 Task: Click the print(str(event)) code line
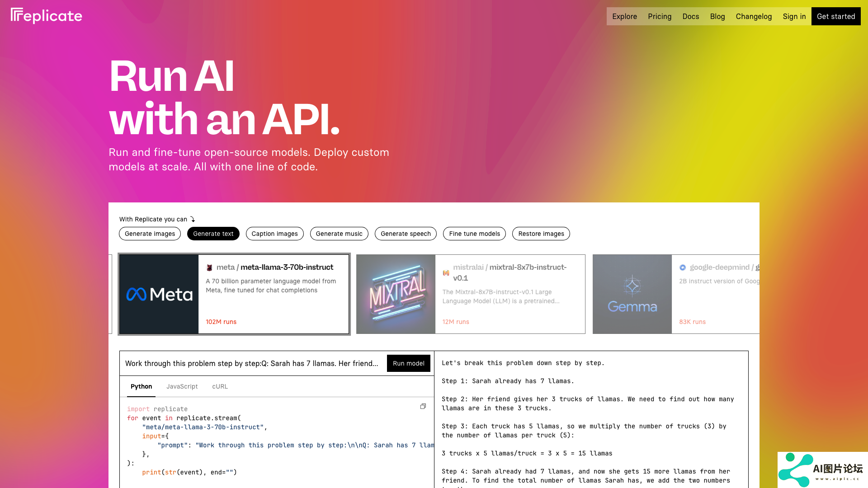tap(189, 472)
